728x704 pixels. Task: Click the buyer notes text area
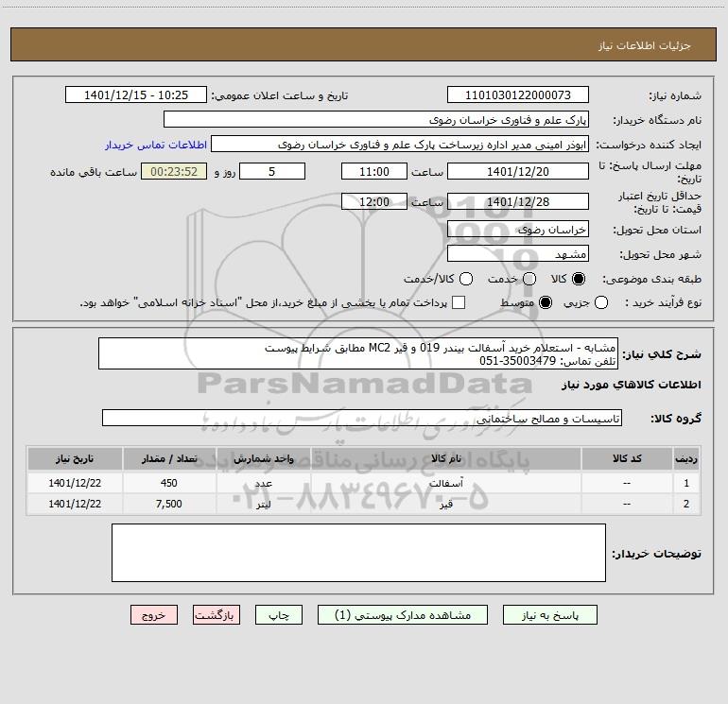[359, 552]
